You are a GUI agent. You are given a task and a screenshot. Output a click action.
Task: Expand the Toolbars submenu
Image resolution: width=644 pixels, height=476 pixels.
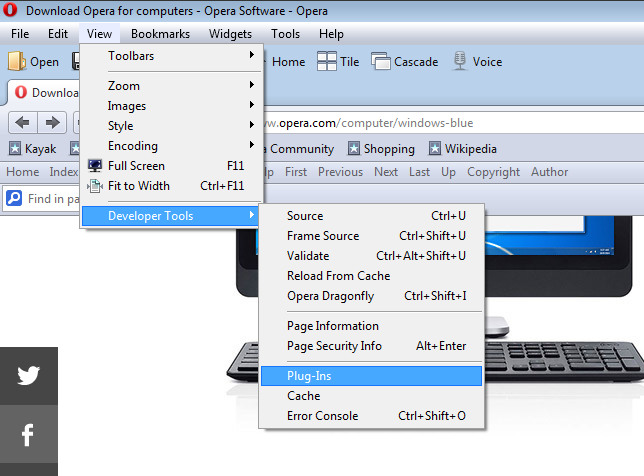tap(172, 55)
